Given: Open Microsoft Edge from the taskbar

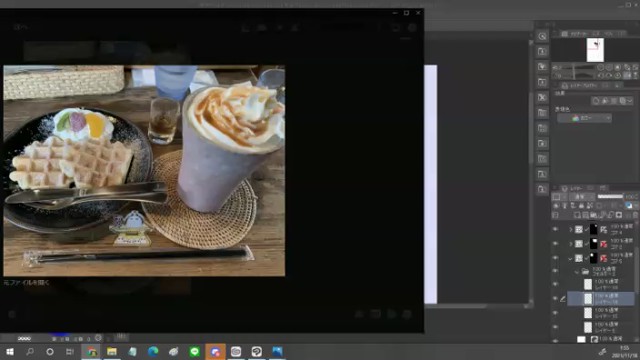Looking at the screenshot, I should click(153, 351).
